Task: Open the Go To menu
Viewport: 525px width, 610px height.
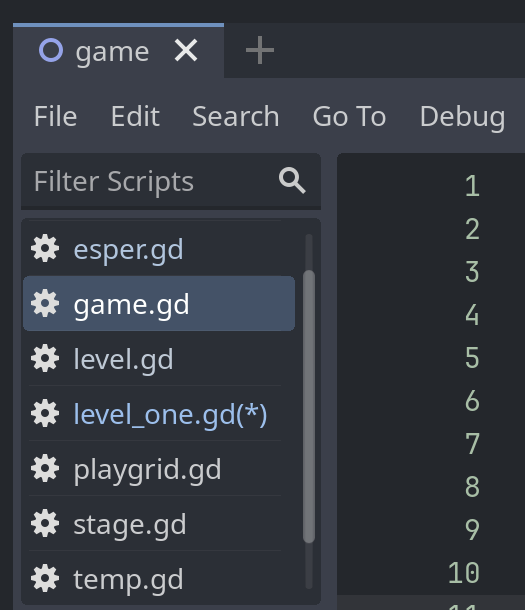Action: [x=349, y=116]
